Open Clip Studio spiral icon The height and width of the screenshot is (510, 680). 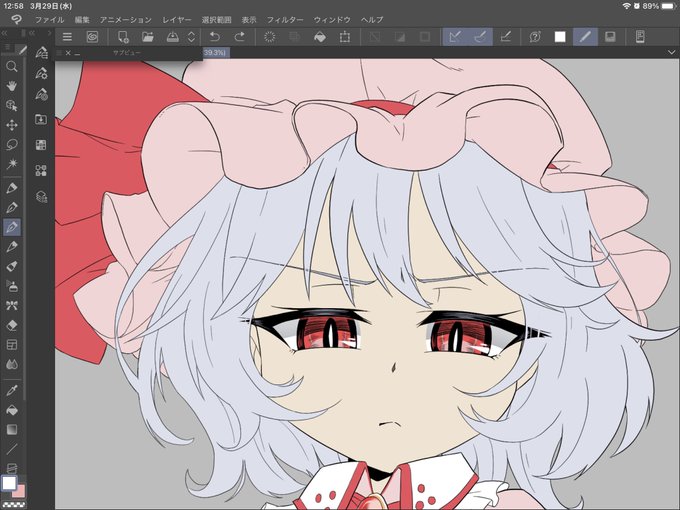92,37
